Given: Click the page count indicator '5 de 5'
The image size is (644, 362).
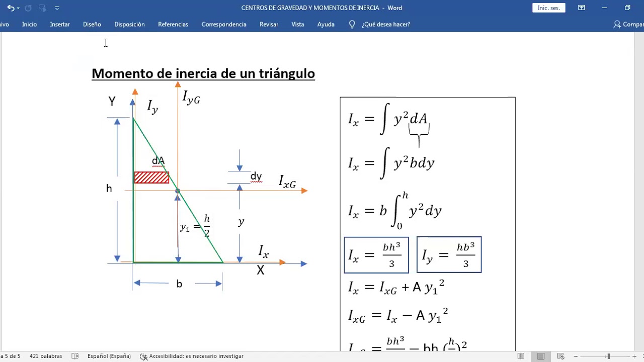Looking at the screenshot, I should [11, 356].
